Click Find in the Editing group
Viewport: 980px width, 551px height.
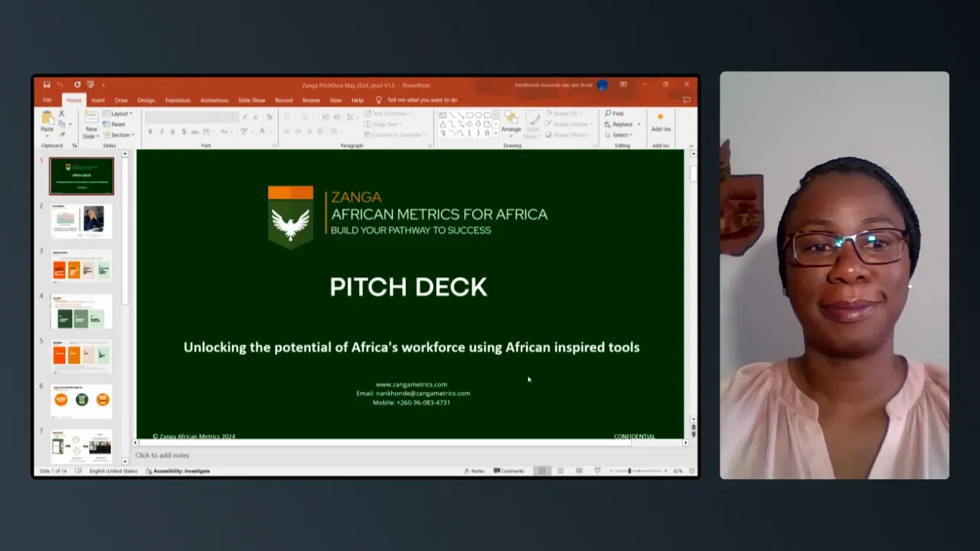coord(614,113)
